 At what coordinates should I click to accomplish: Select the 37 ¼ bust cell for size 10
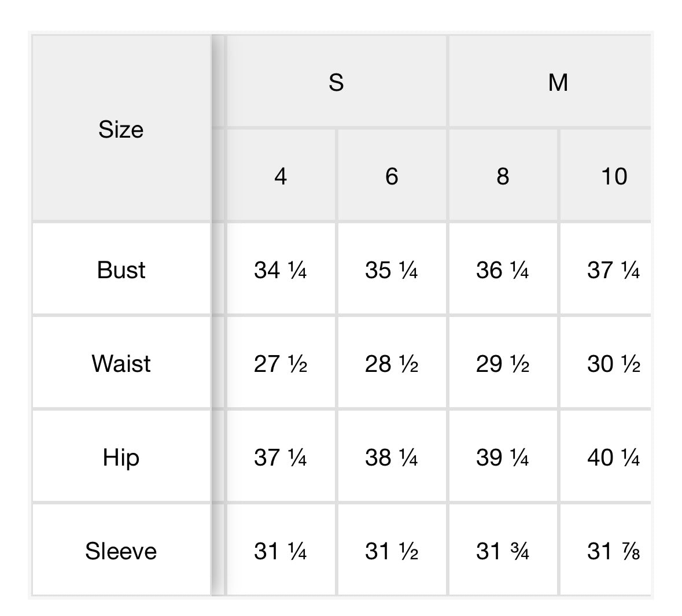(613, 270)
